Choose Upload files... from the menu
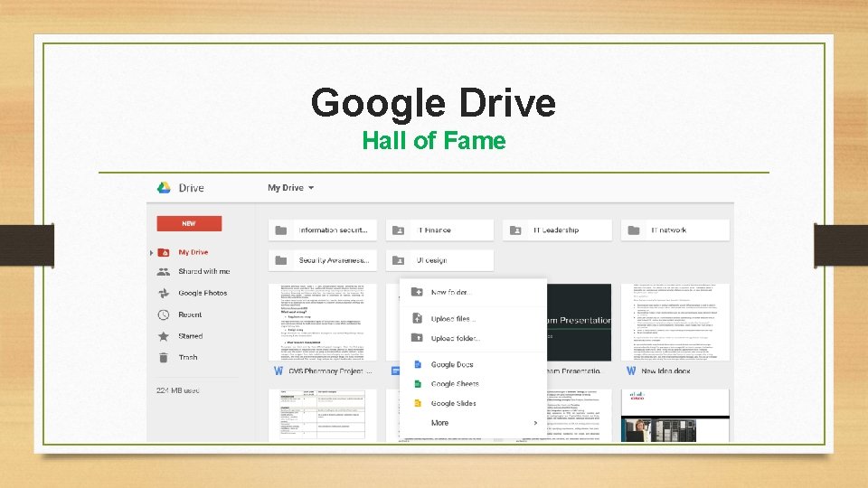Image resolution: width=868 pixels, height=488 pixels. pos(473,319)
